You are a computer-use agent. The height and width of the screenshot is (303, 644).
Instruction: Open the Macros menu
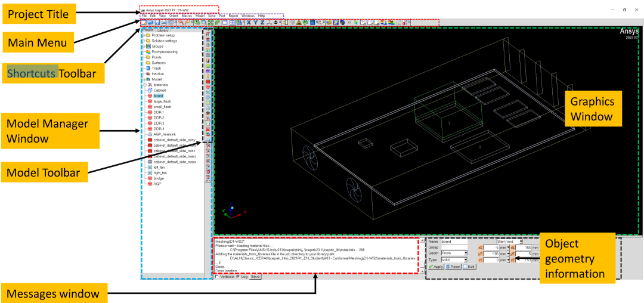[187, 16]
